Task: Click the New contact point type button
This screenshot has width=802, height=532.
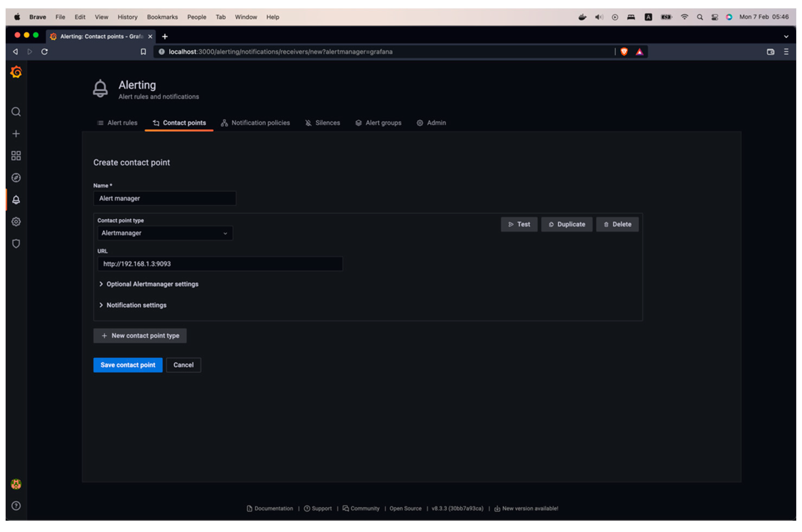Action: coord(140,336)
